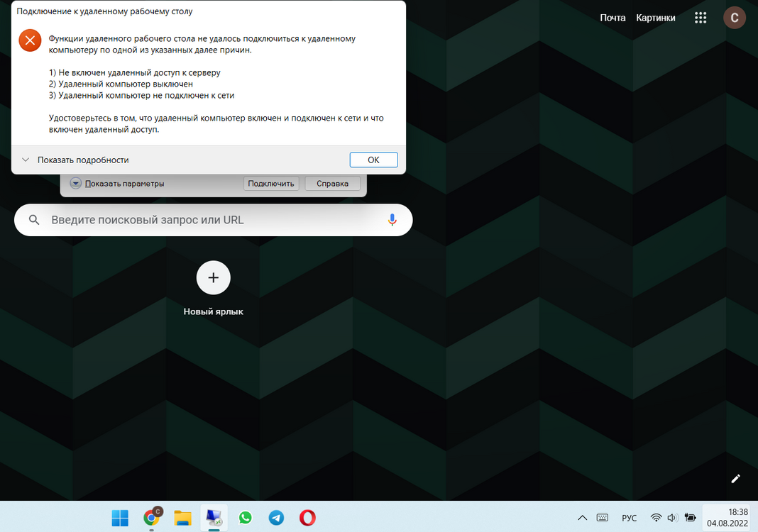758x532 pixels.
Task: Click OK in the remote desktop error dialog
Action: [373, 160]
